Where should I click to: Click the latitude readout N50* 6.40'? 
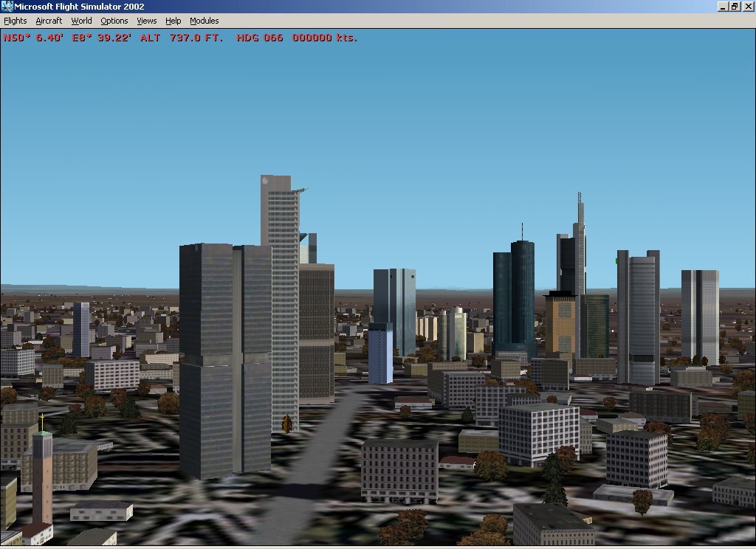point(33,37)
